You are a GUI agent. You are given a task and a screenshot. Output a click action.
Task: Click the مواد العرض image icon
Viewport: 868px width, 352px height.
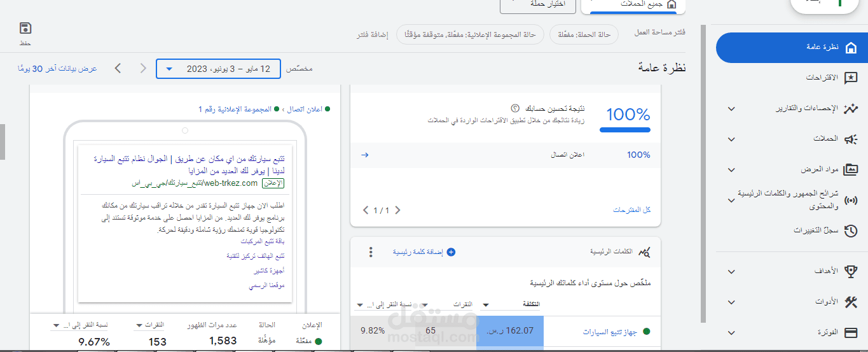[x=851, y=170]
